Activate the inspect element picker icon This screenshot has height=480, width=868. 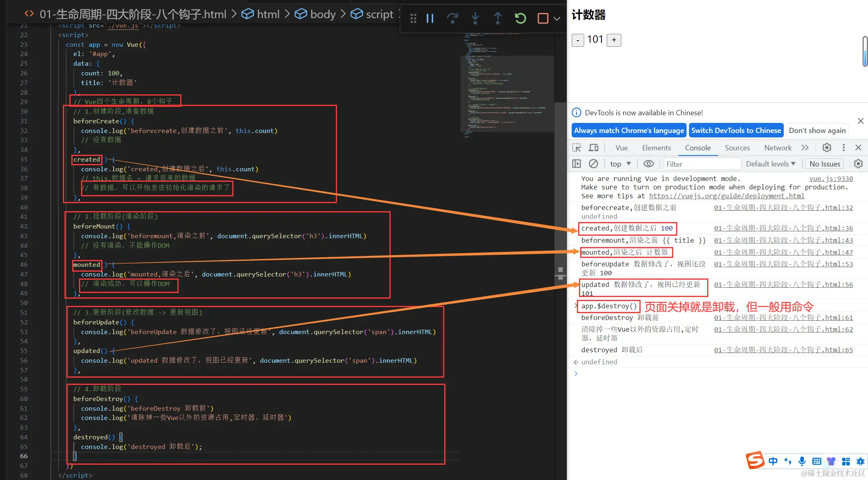(577, 148)
